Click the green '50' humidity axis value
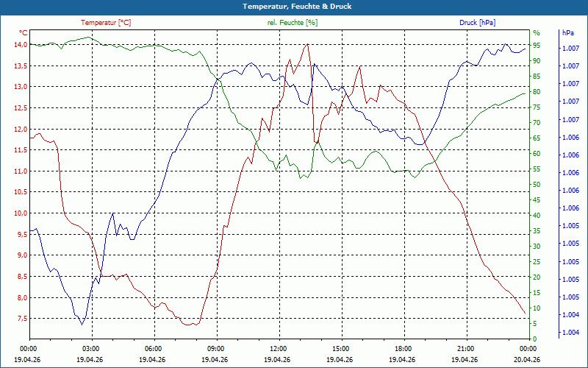Screen dimensions: 588x368 click(x=537, y=185)
